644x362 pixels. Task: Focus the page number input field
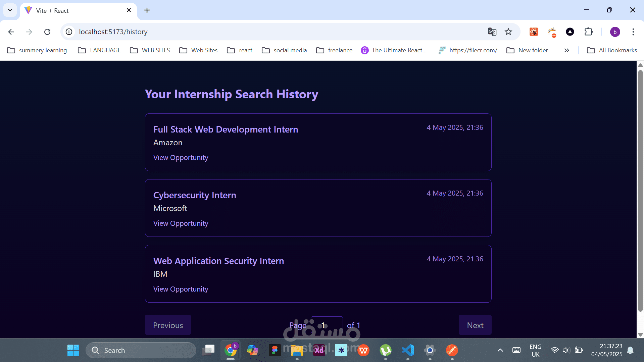point(327,325)
